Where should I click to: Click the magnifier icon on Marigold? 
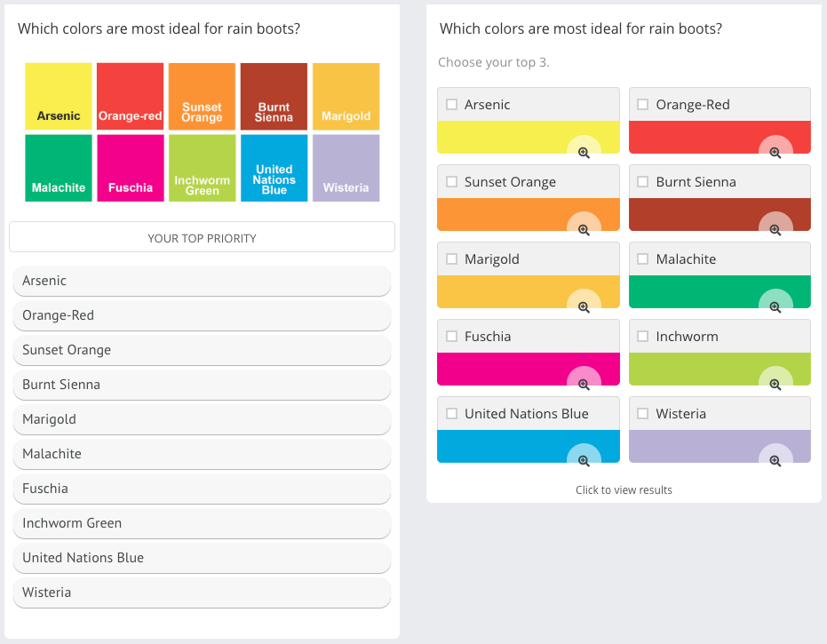[x=584, y=307]
